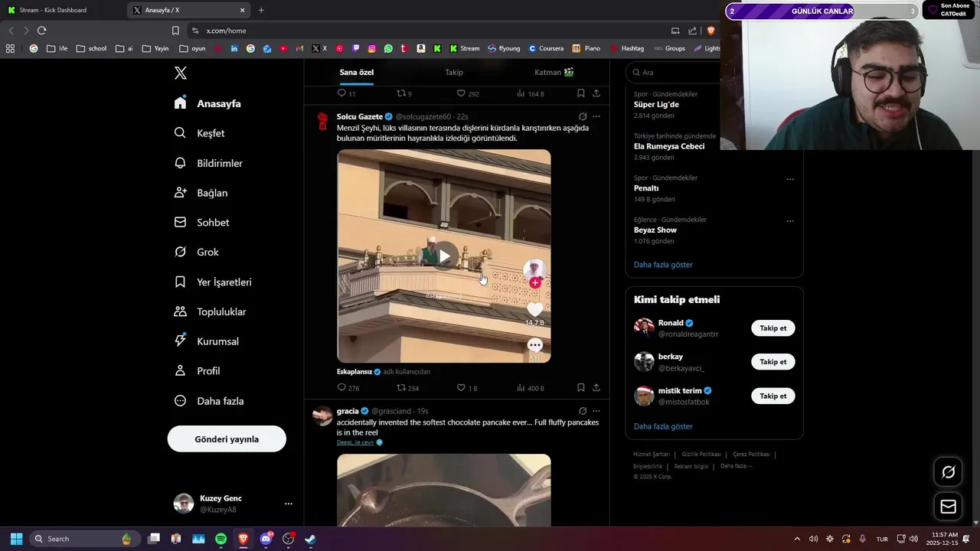Open Hizmet Şartları footer link
The width and height of the screenshot is (980, 551).
pos(652,454)
